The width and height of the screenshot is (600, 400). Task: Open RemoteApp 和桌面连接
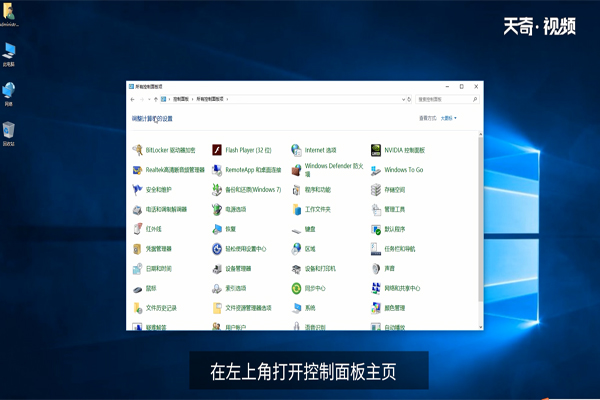pyautogui.click(x=247, y=170)
